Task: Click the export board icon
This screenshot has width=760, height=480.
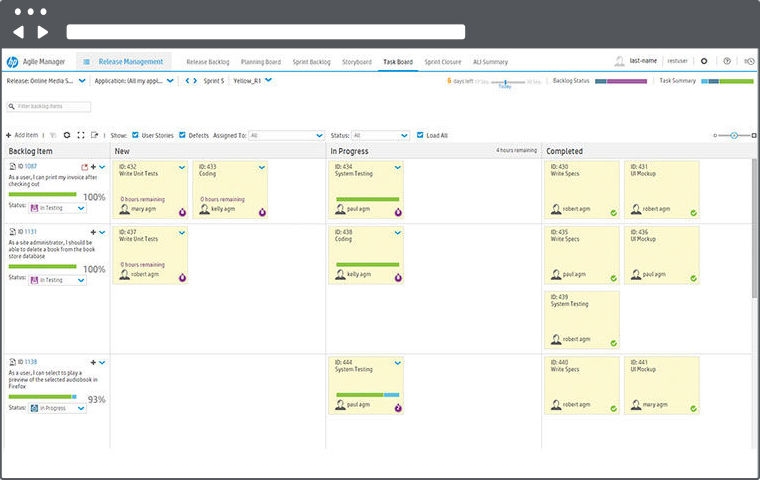Action: click(95, 135)
